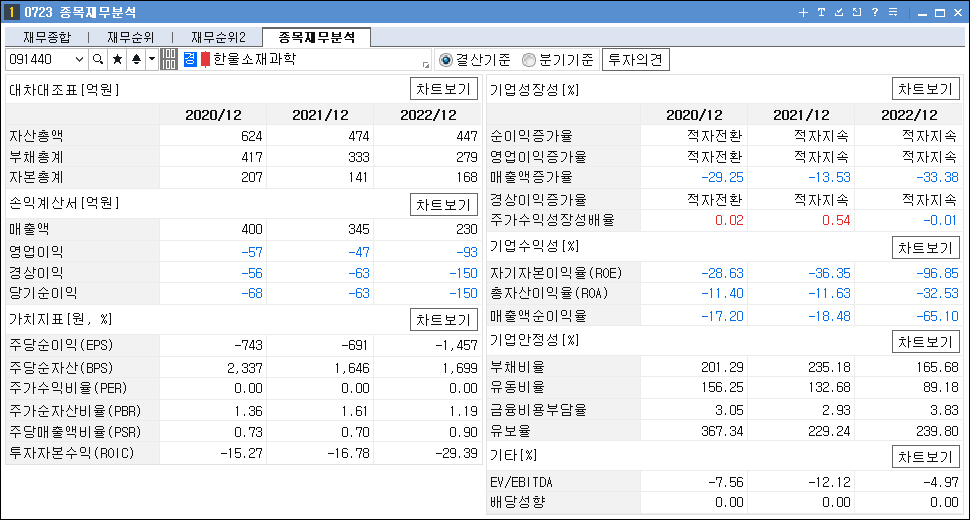Open 차트보기 for 가치지표
The width and height of the screenshot is (970, 520).
[x=444, y=320]
